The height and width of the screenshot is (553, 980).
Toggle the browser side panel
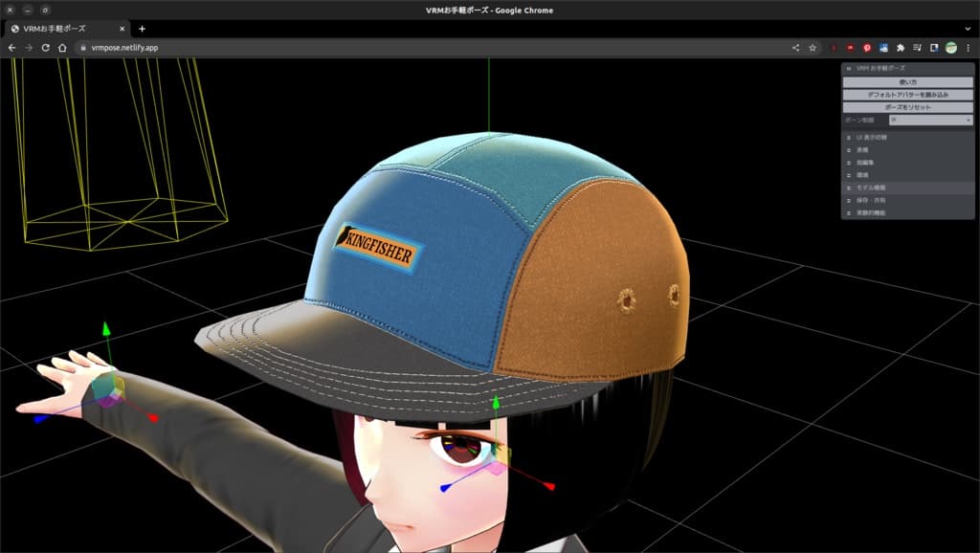pos(934,48)
